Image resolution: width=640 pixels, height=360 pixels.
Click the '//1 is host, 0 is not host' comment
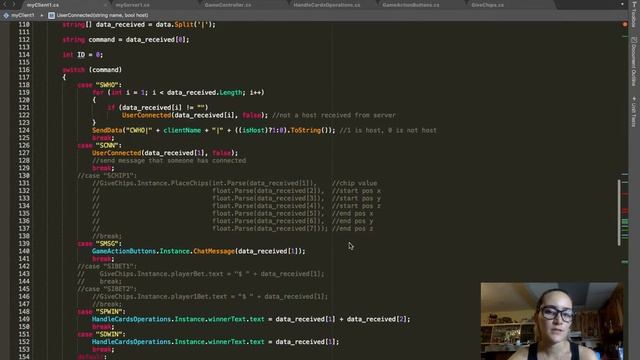tap(388, 130)
